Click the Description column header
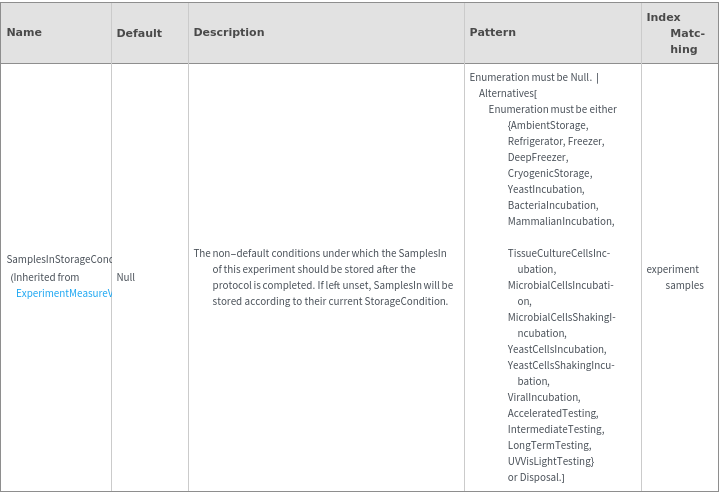This screenshot has height=493, width=719. click(229, 32)
